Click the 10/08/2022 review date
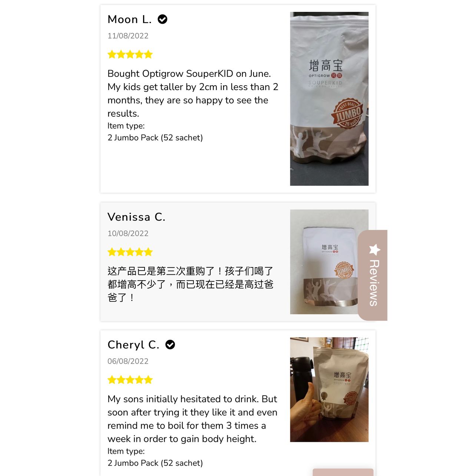The image size is (476, 476). [128, 234]
